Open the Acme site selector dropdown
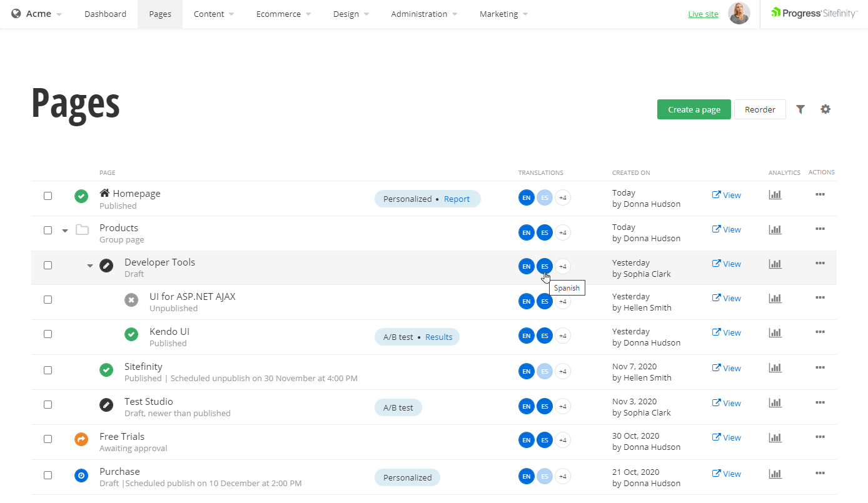Viewport: 868px width, 503px height. tap(38, 14)
